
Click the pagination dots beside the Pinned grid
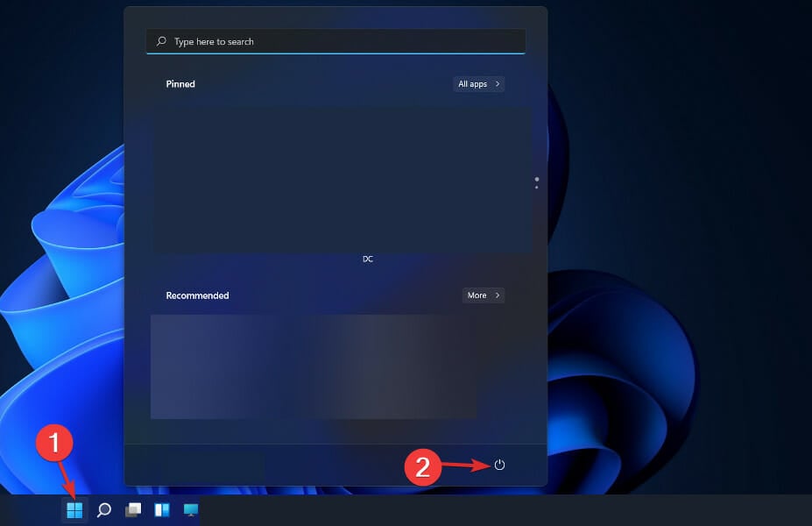537,182
